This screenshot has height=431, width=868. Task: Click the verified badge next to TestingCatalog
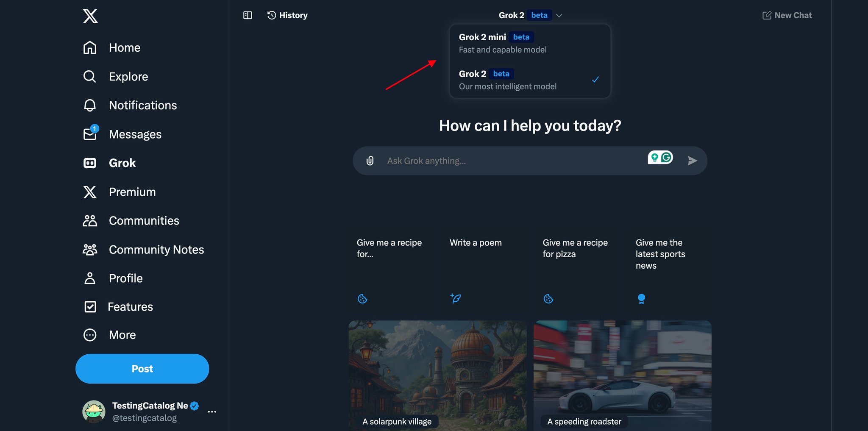click(195, 406)
